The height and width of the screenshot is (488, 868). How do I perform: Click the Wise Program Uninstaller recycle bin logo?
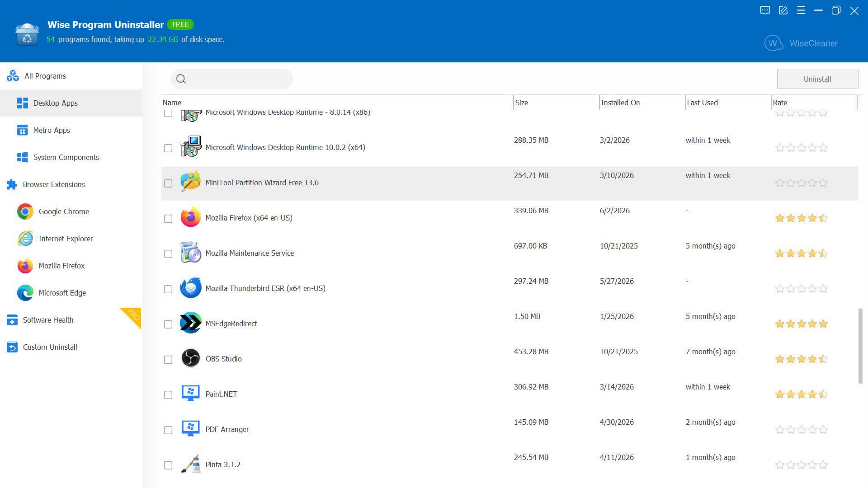click(x=27, y=34)
